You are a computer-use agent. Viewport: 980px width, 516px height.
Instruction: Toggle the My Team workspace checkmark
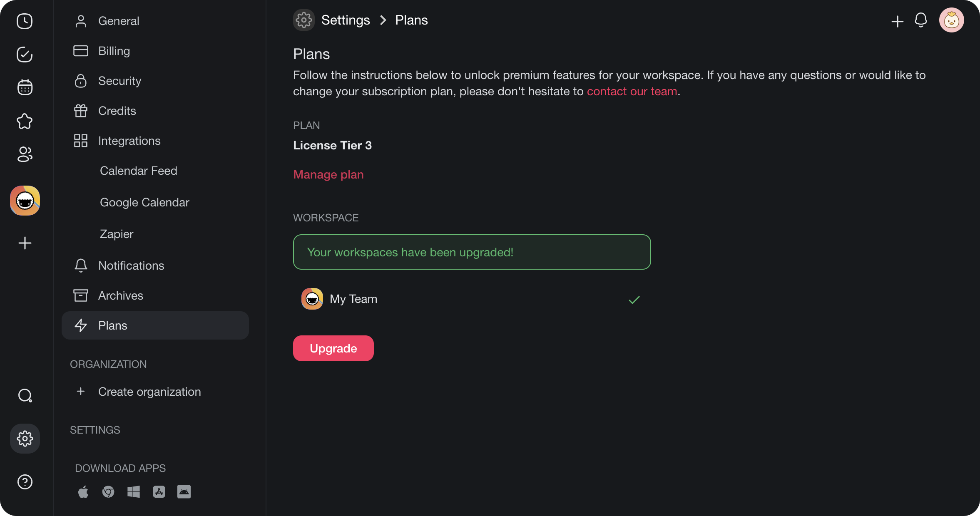(x=634, y=300)
